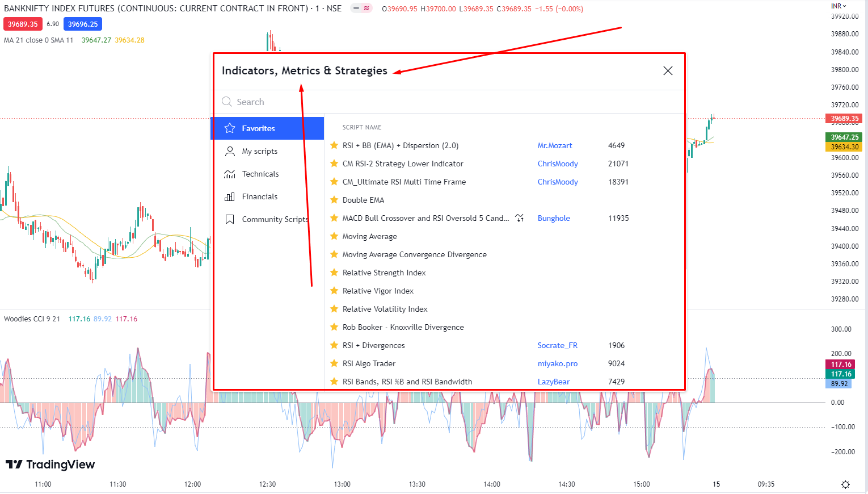This screenshot has height=494, width=868.
Task: Click the TradingView logo
Action: (50, 464)
